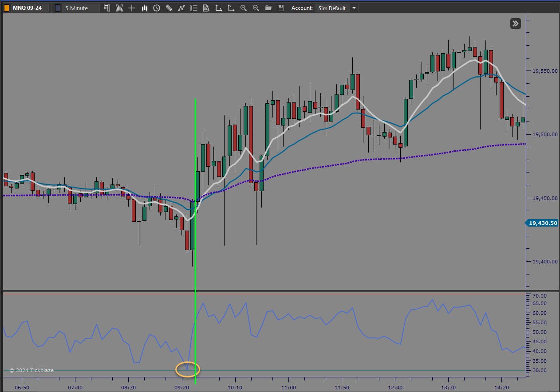The image size is (560, 392).
Task: Open the 5 Minute timeframe selector
Action: click(x=80, y=8)
